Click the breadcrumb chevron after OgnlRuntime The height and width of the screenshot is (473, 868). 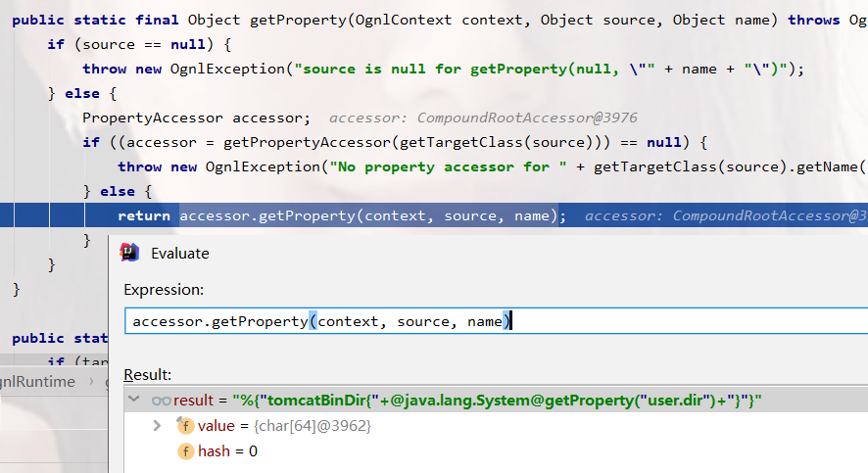(90, 382)
